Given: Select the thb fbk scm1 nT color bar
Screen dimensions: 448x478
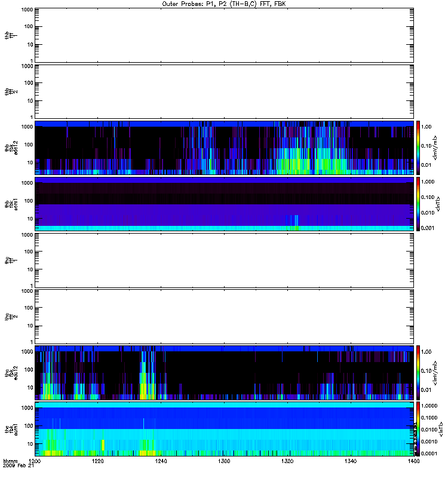Looking at the screenshot, I should (418, 204).
